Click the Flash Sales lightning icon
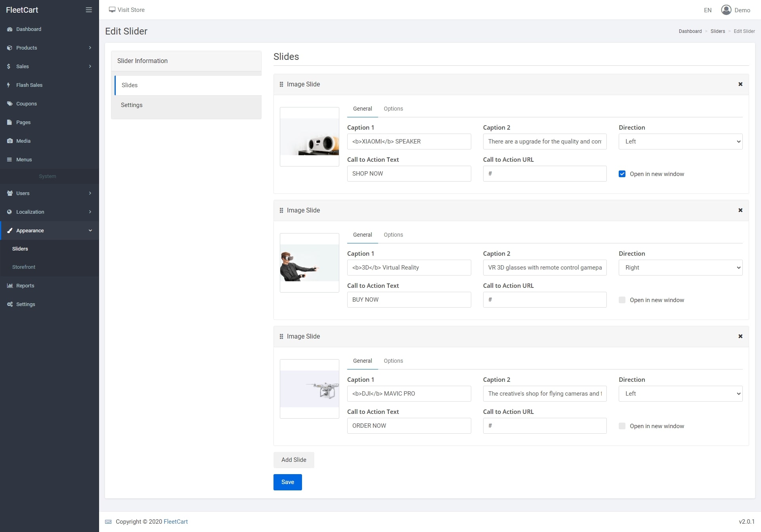Screen dimensions: 761x532 click(x=9, y=85)
